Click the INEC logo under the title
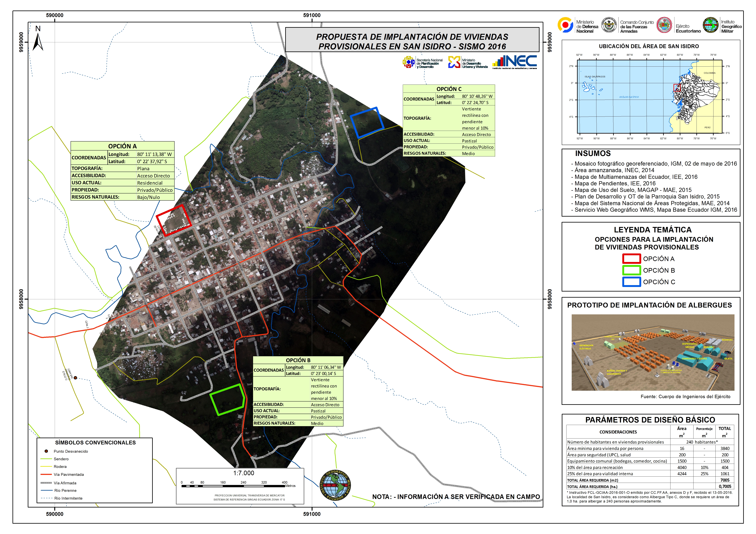Viewport: 756px width, 534px height. pos(515,62)
